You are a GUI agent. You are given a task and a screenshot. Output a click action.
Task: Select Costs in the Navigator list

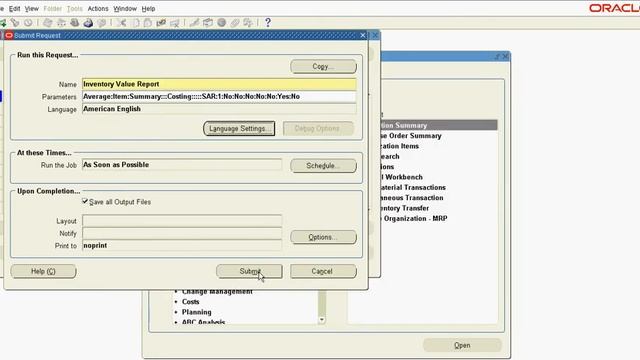click(x=191, y=302)
